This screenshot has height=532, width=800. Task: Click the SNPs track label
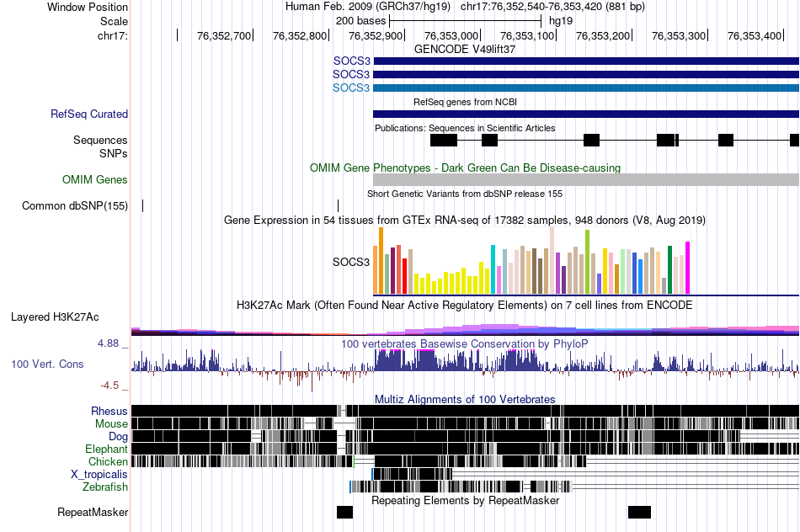click(114, 153)
